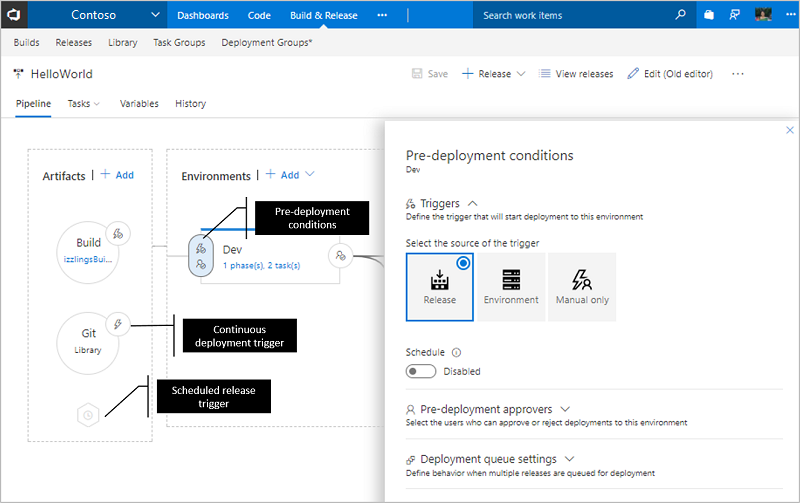
Task: Switch to Variables tab
Action: (139, 104)
